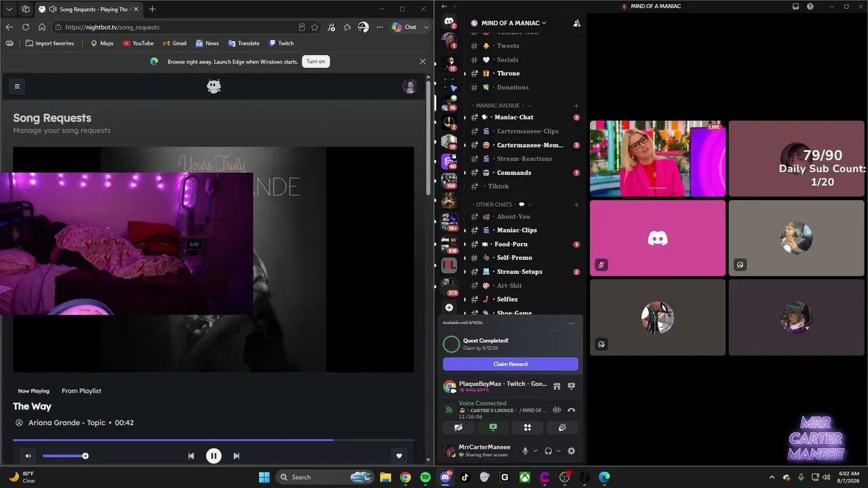Toggle Discord noise suppression icon
The image size is (868, 488).
coord(557,410)
